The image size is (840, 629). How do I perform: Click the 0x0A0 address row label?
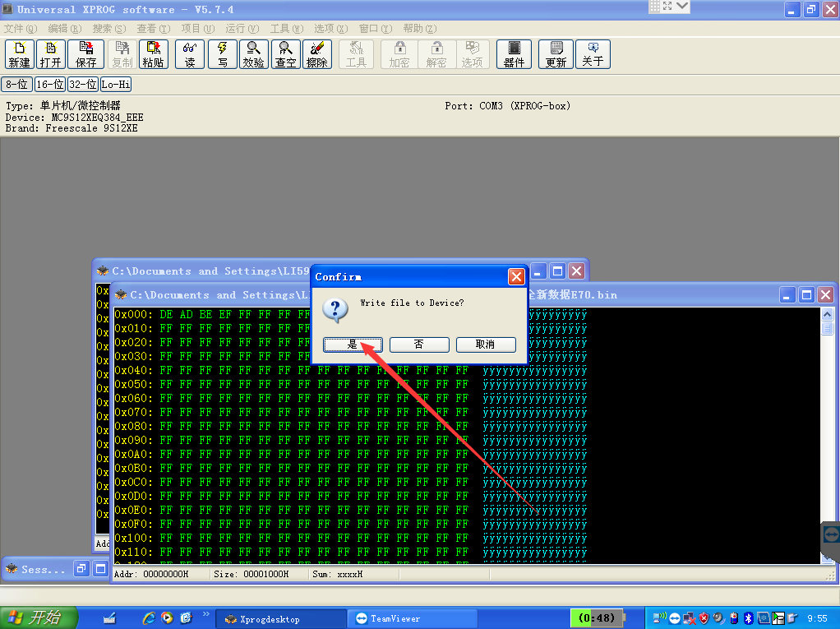(x=133, y=455)
